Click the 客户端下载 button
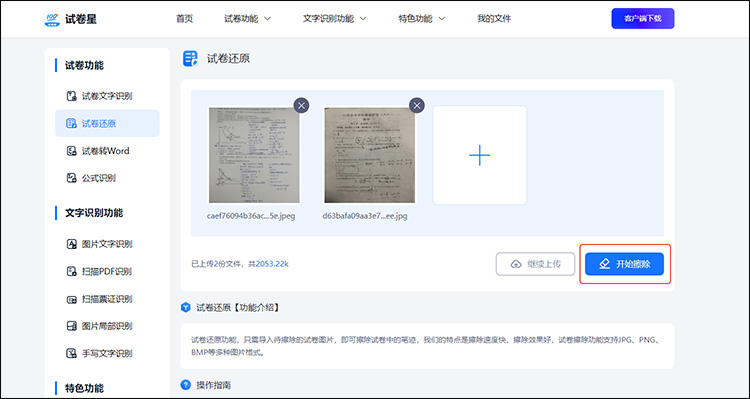The width and height of the screenshot is (750, 399). click(643, 19)
